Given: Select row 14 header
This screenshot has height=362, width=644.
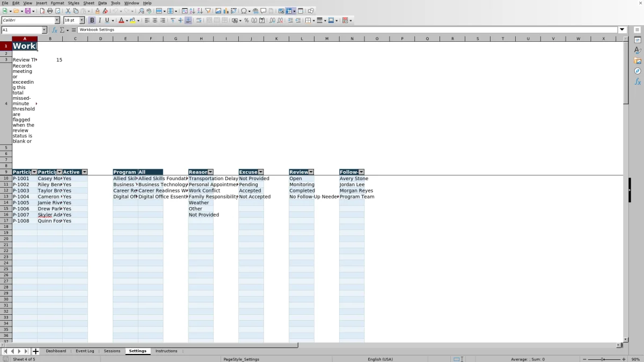Looking at the screenshot, I should coord(6,203).
